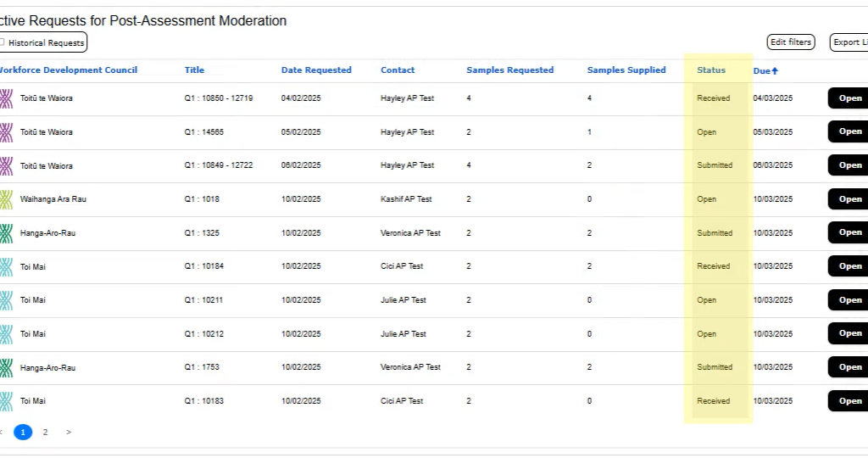This screenshot has height=458, width=868.
Task: Select page 1 in pagination
Action: (23, 433)
